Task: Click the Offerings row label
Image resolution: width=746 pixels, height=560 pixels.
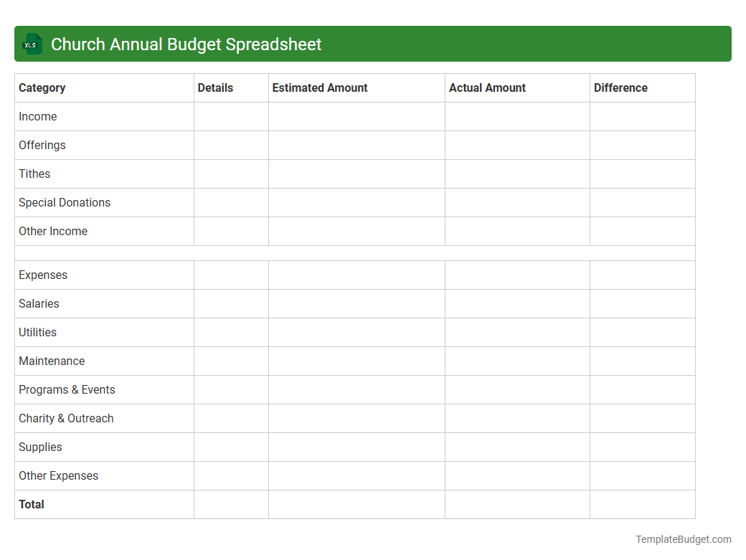Action: (42, 145)
